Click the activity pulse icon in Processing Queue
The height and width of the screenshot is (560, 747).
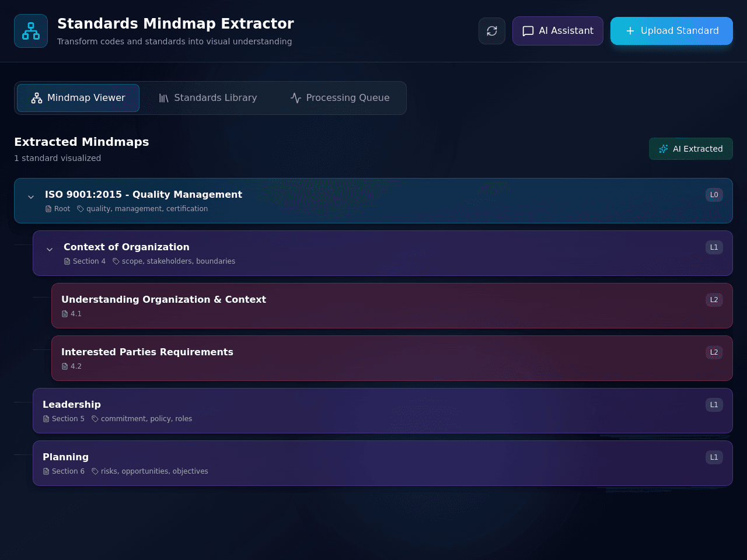296,98
